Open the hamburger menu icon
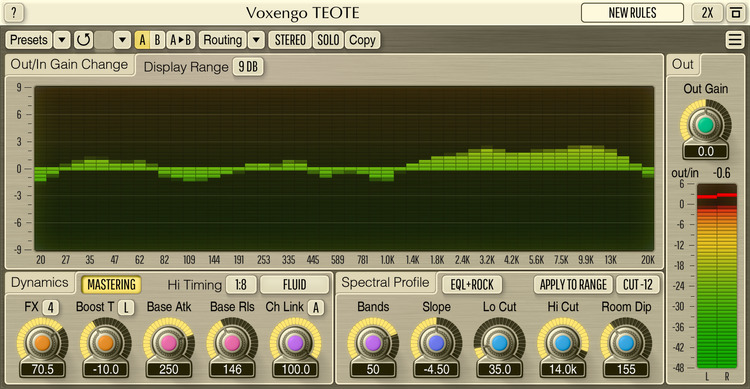Screen dimensions: 750x389 coord(735,40)
